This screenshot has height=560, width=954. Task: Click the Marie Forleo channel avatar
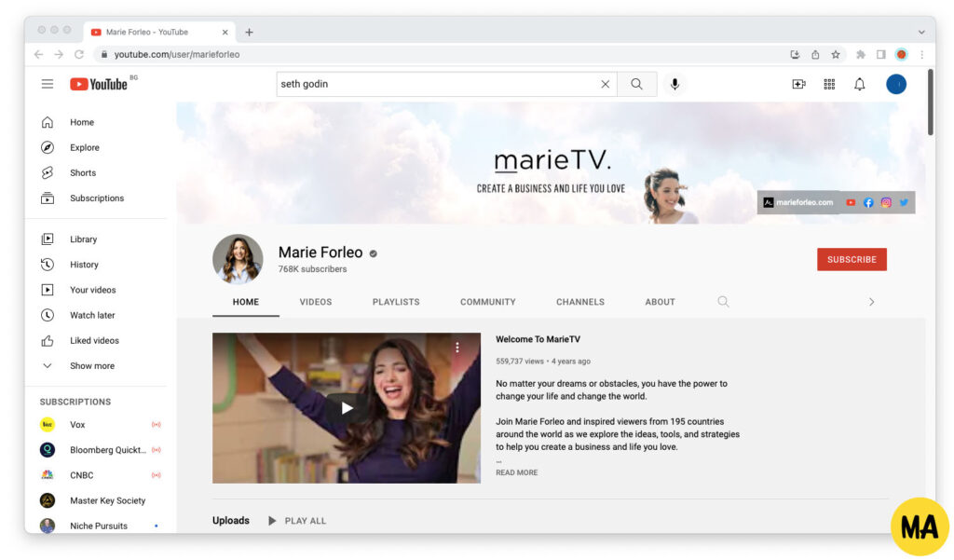coord(238,259)
